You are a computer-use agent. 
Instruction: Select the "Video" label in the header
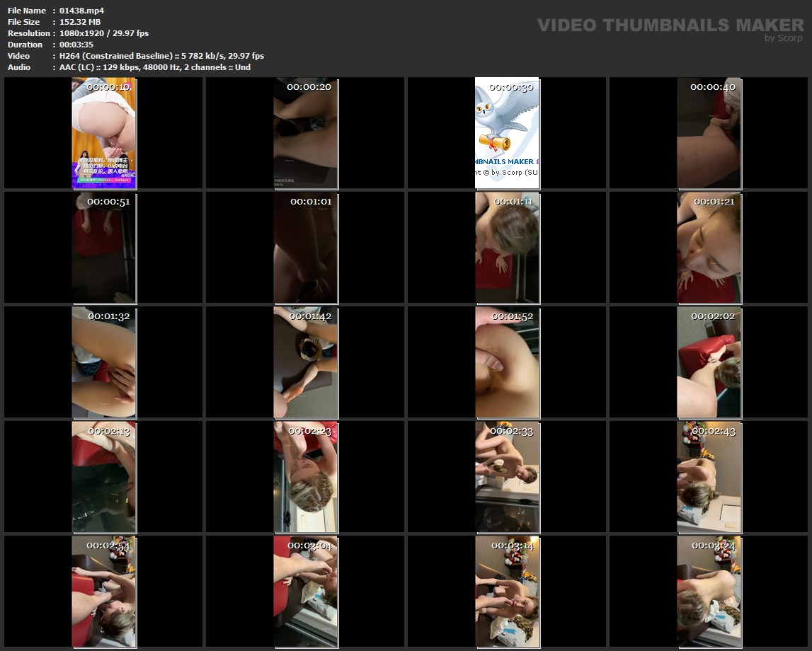18,56
